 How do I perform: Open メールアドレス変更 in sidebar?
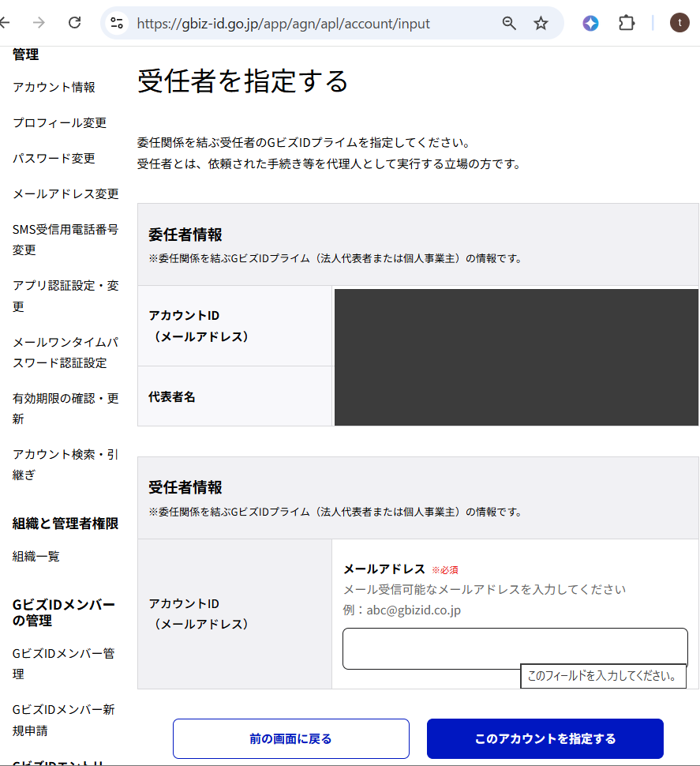click(x=66, y=194)
